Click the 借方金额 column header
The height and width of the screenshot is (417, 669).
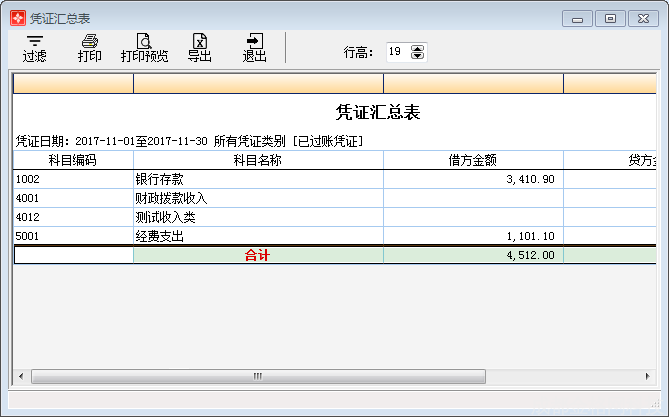tap(473, 160)
